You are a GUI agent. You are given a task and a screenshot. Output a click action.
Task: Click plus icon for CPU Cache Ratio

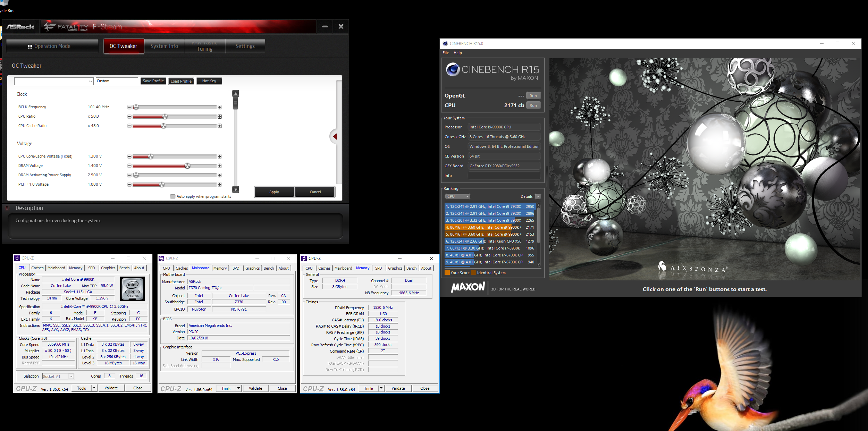[x=220, y=126]
